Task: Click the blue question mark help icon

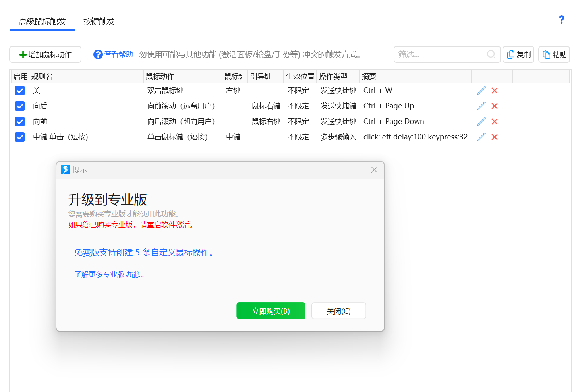Action: [x=561, y=20]
